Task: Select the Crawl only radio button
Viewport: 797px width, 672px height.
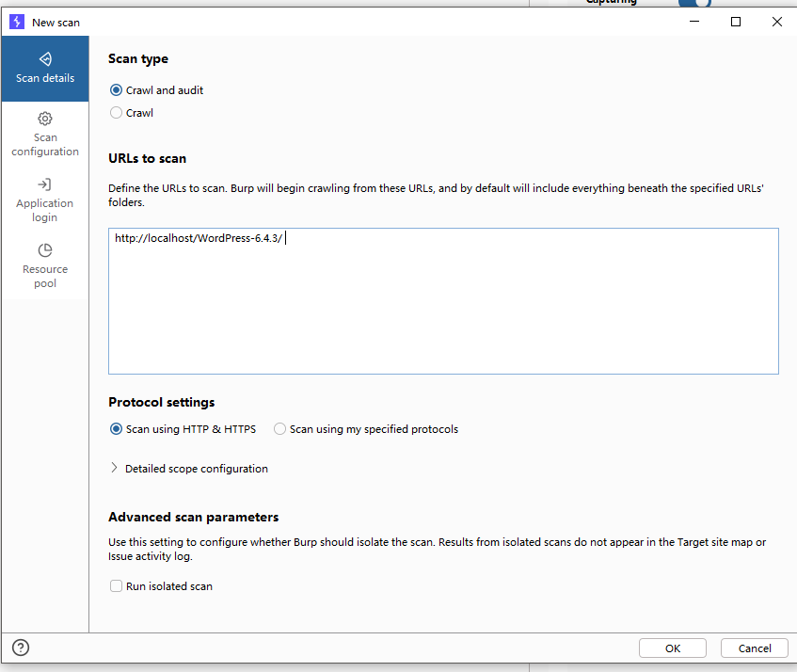Action: (x=117, y=113)
